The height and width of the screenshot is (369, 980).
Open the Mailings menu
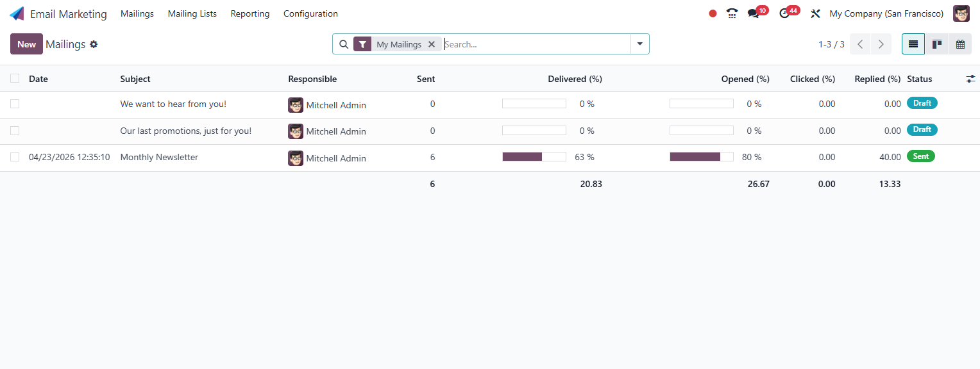tap(137, 13)
